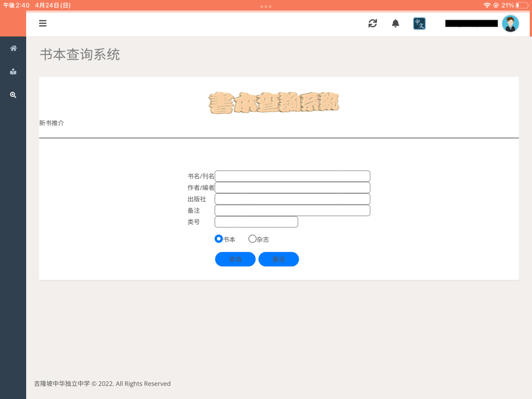Focus the 出版社 input field
This screenshot has width=532, height=399.
(293, 199)
